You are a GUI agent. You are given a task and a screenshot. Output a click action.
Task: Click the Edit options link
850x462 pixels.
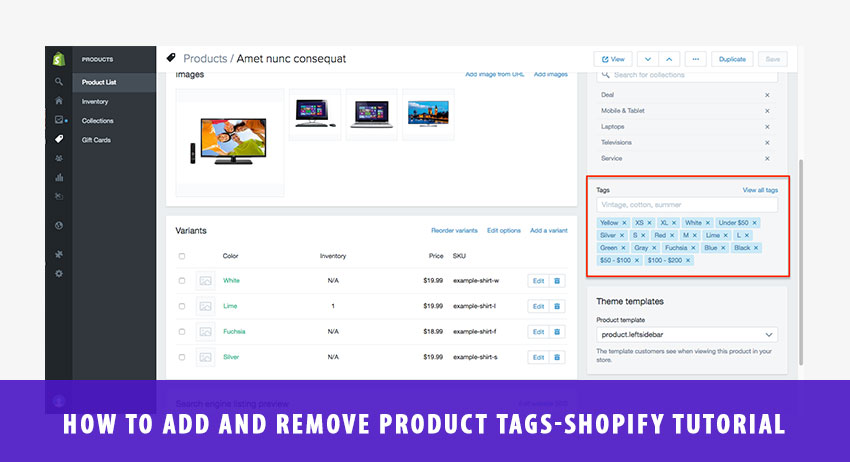(x=504, y=230)
